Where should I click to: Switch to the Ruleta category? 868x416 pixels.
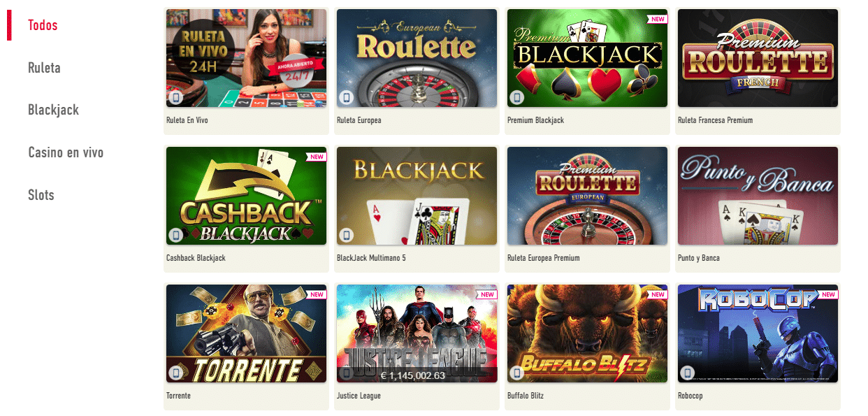(44, 68)
